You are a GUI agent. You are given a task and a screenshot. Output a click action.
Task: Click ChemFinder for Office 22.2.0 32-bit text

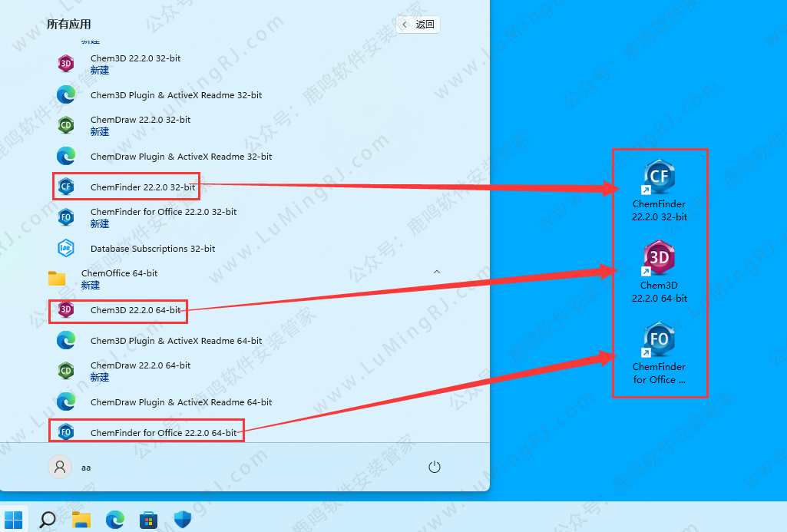[x=164, y=211]
